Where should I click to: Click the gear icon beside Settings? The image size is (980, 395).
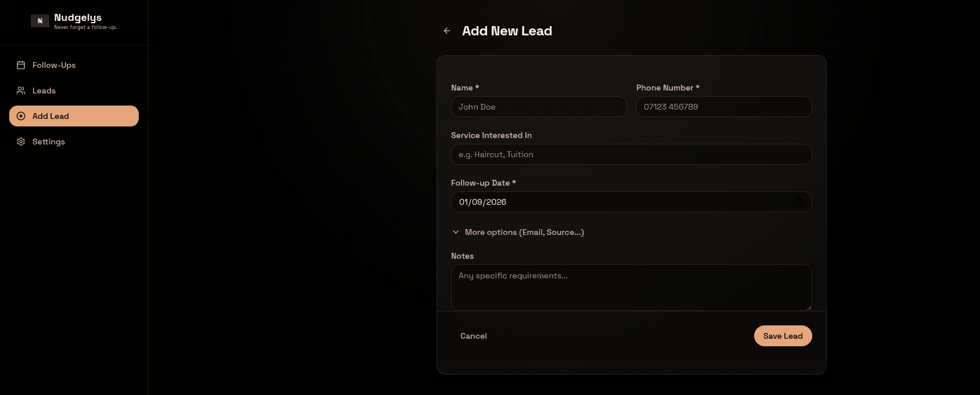pos(21,142)
